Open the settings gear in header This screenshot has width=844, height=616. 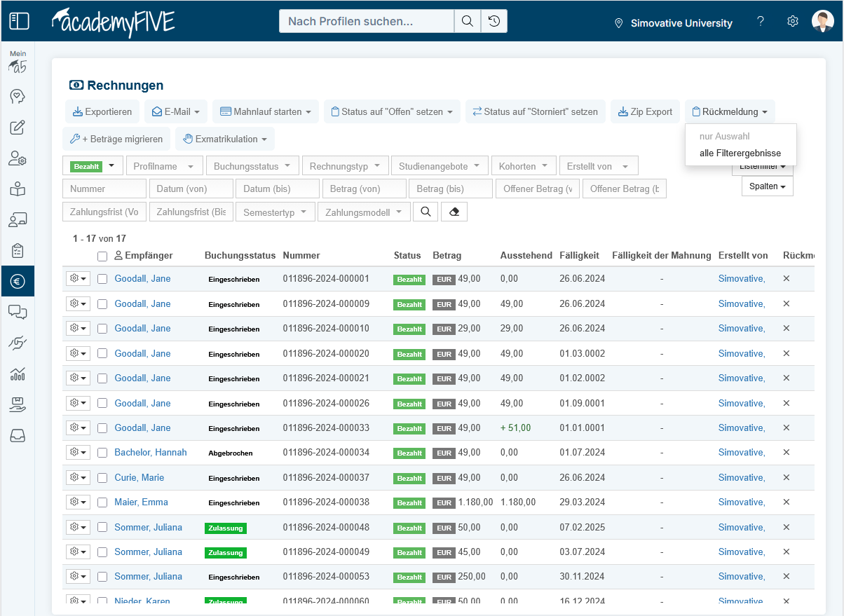(793, 22)
